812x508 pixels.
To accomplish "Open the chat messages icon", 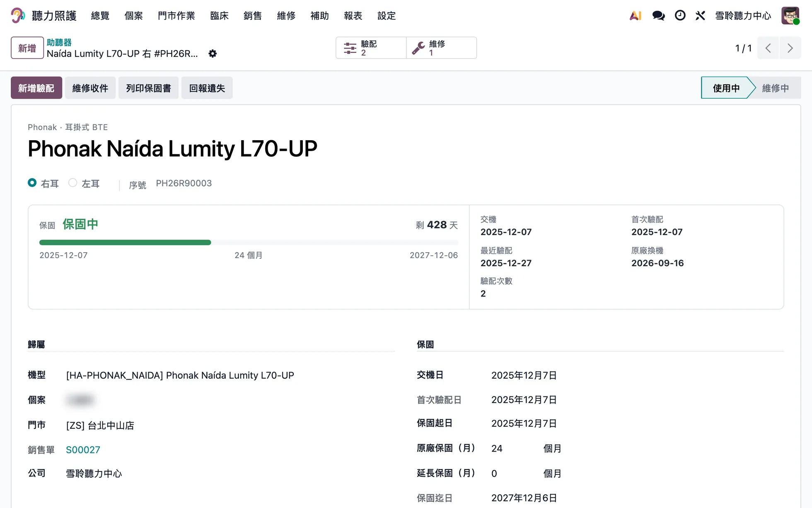I will point(658,16).
